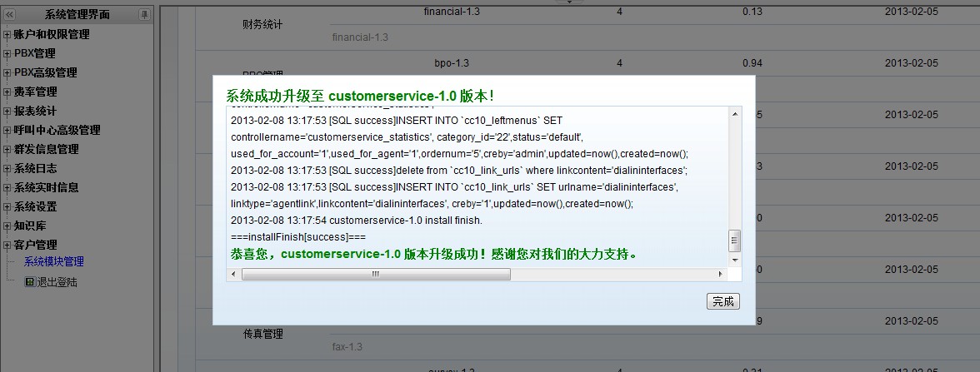Expand the PBX管理 tree node
Image resolution: width=980 pixels, height=372 pixels.
point(7,54)
